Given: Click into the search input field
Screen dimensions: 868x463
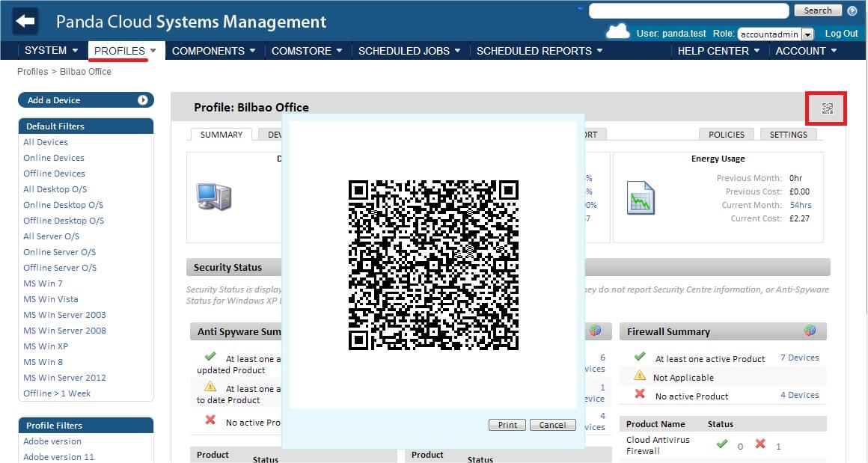Looking at the screenshot, I should tap(688, 10).
